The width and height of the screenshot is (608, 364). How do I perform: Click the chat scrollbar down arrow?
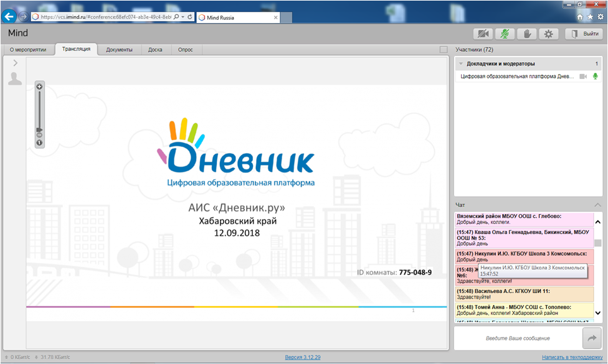coord(598,313)
